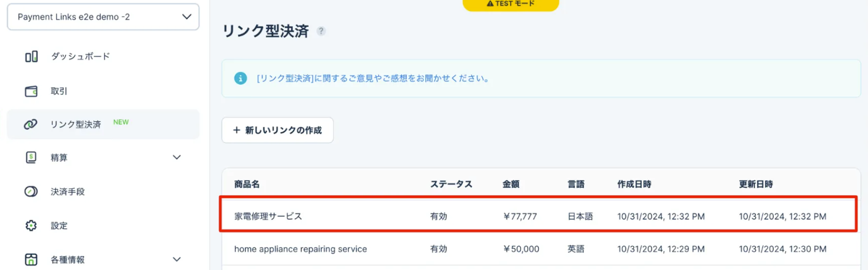Click the blue info icon in banner
868x270 pixels.
pos(240,78)
